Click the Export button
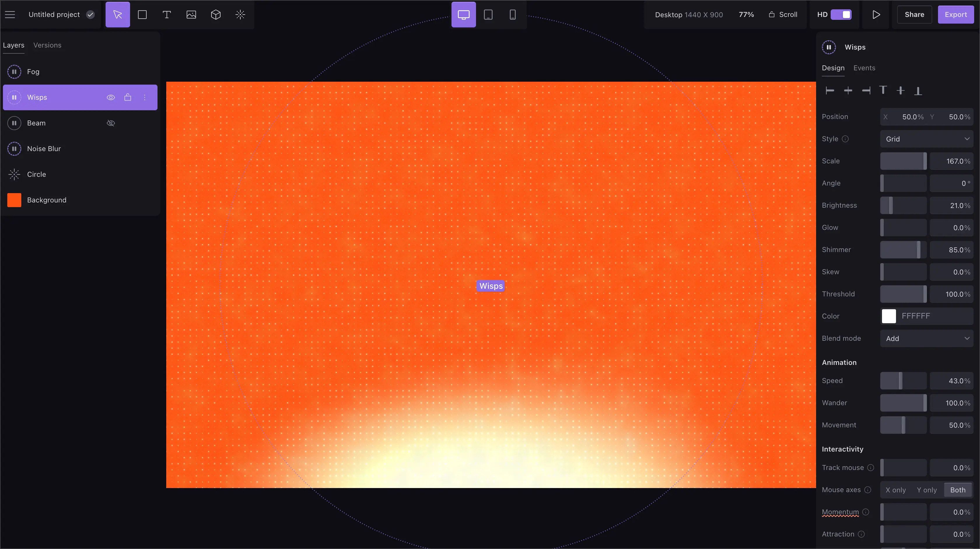The height and width of the screenshot is (549, 980). point(955,15)
